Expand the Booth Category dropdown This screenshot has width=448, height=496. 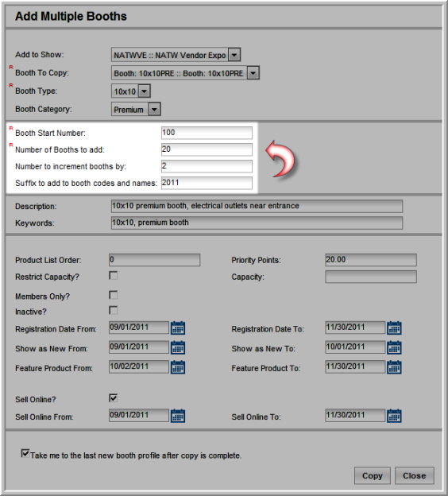coord(154,110)
